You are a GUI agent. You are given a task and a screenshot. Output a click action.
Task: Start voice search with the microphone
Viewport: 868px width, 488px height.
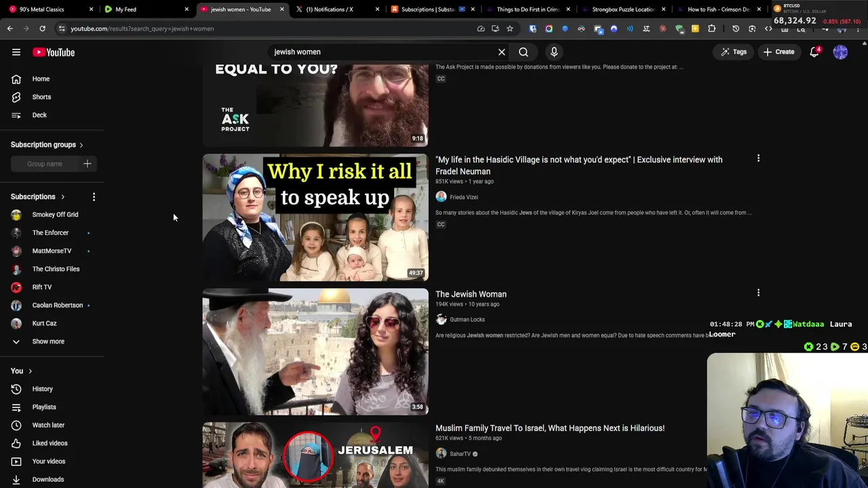(554, 52)
